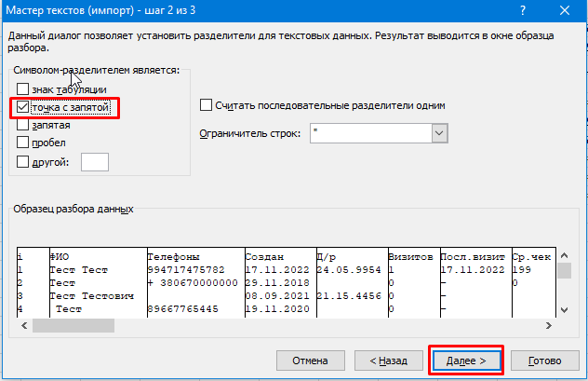Enable the "знак табуляции" checkbox
The width and height of the screenshot is (588, 381).
23,89
